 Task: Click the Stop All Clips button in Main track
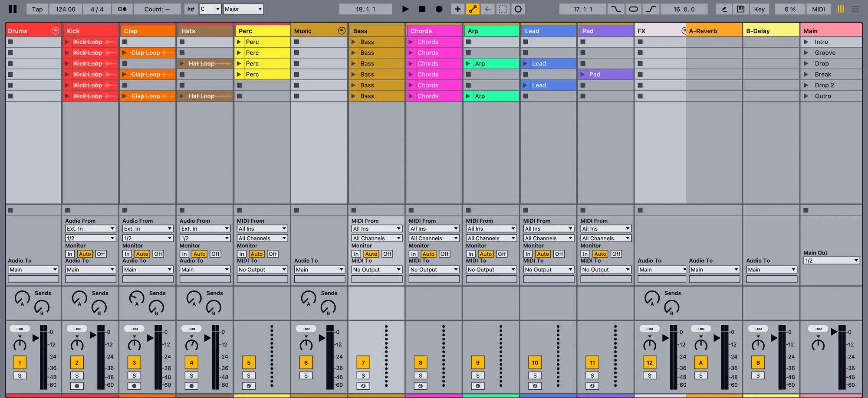[806, 210]
